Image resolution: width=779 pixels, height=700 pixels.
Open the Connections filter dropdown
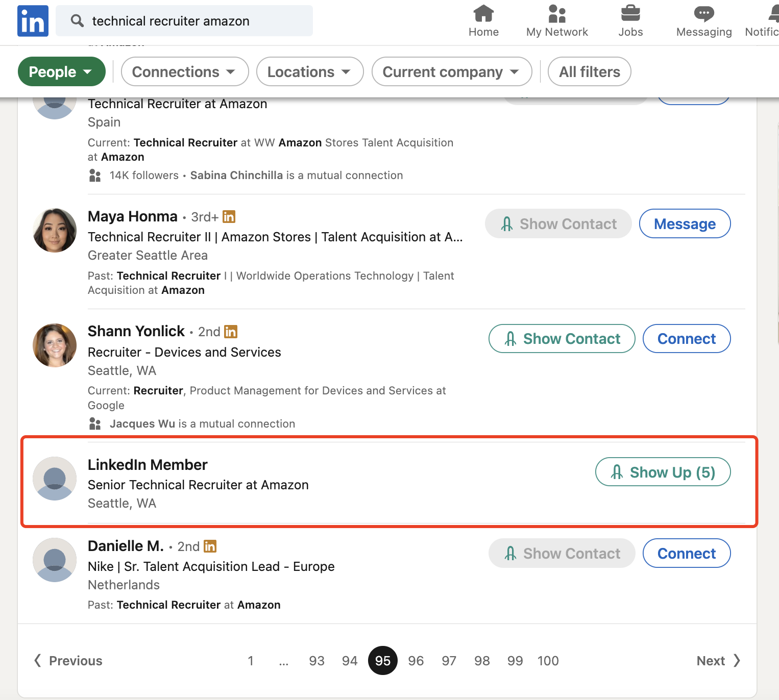(x=184, y=72)
